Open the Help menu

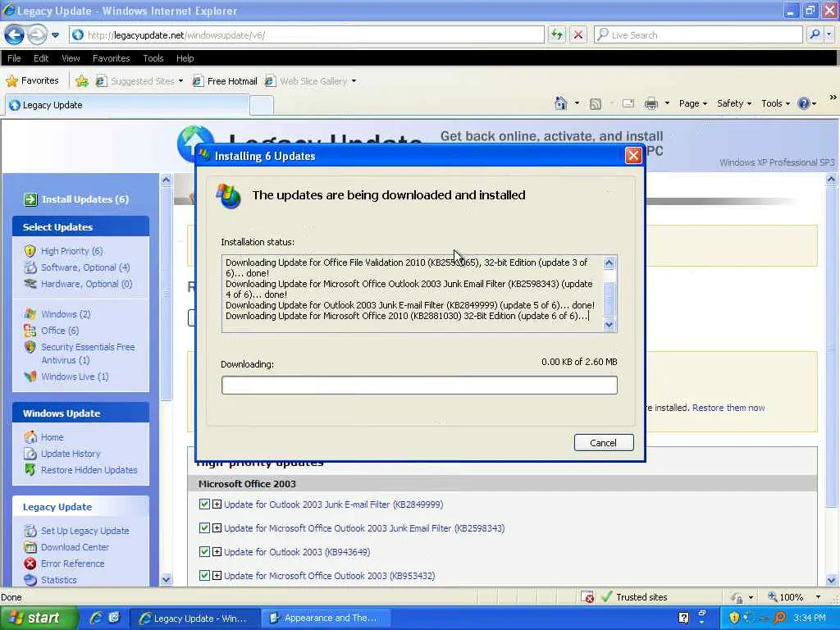coord(185,58)
